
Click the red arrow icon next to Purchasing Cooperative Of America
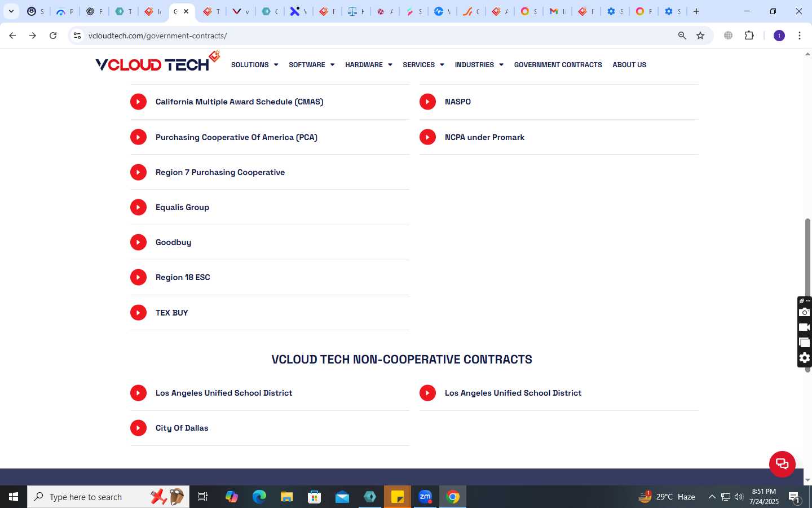click(138, 137)
